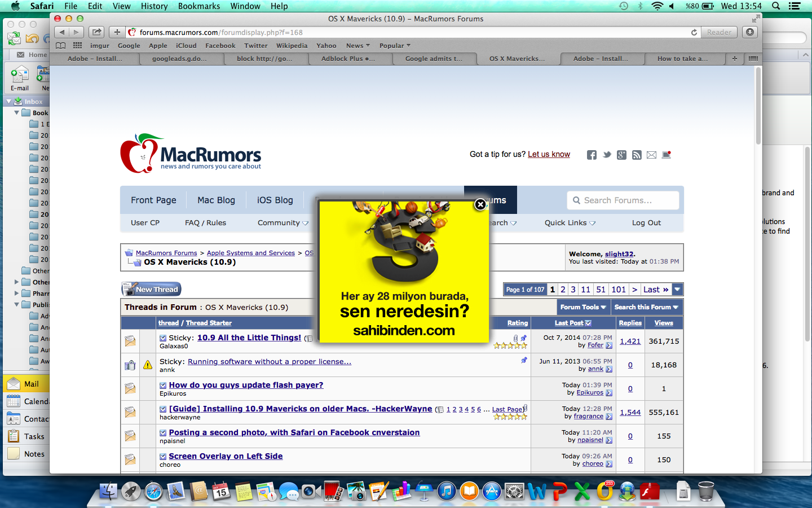The width and height of the screenshot is (812, 508).
Task: Open the Community dropdown menu
Action: coord(283,223)
